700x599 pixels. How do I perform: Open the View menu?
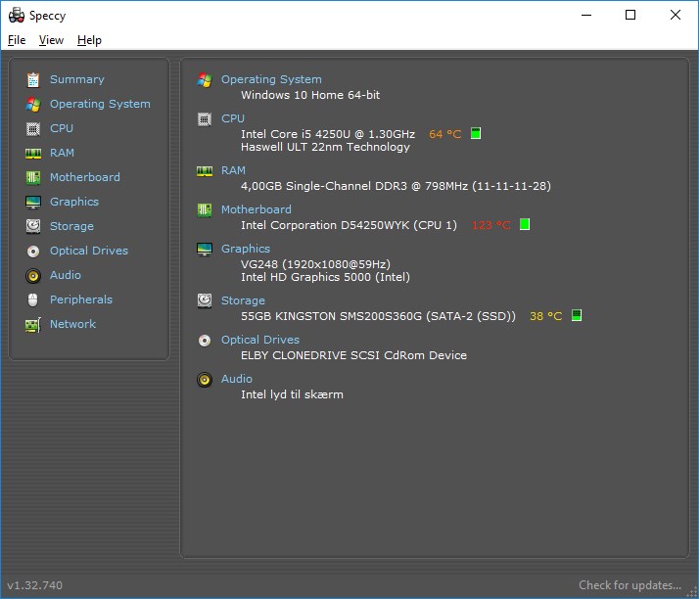click(51, 40)
